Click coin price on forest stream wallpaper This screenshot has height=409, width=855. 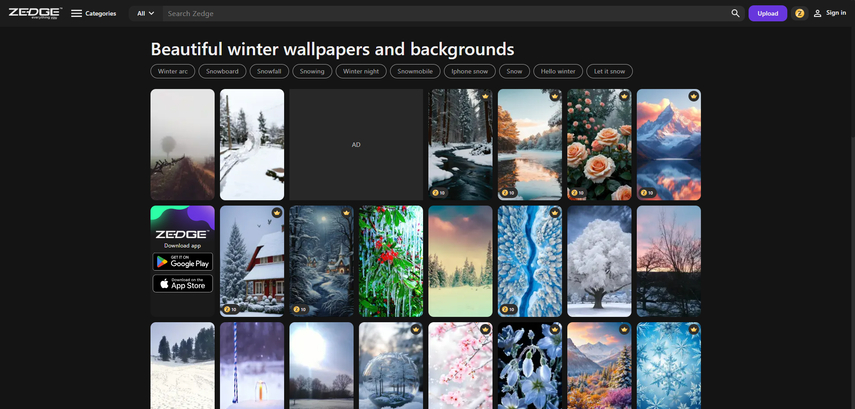click(439, 193)
